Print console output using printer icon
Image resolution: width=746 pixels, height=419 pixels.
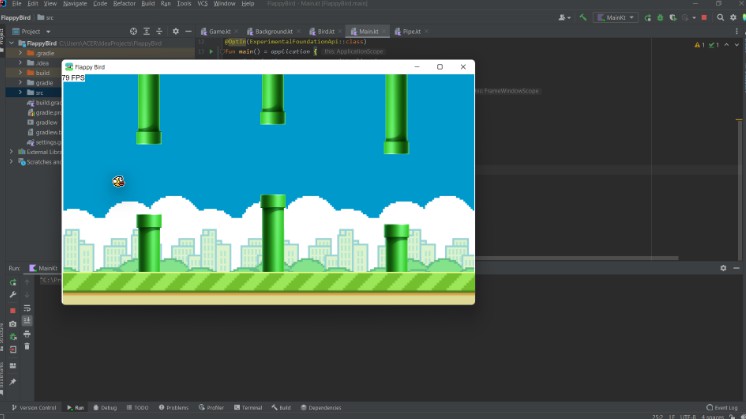(27, 334)
